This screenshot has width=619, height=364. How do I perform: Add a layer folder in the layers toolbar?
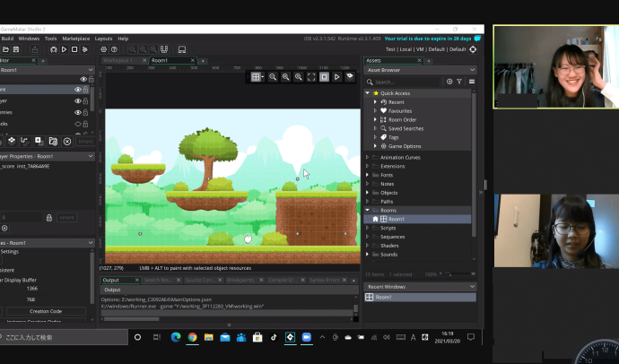click(53, 141)
